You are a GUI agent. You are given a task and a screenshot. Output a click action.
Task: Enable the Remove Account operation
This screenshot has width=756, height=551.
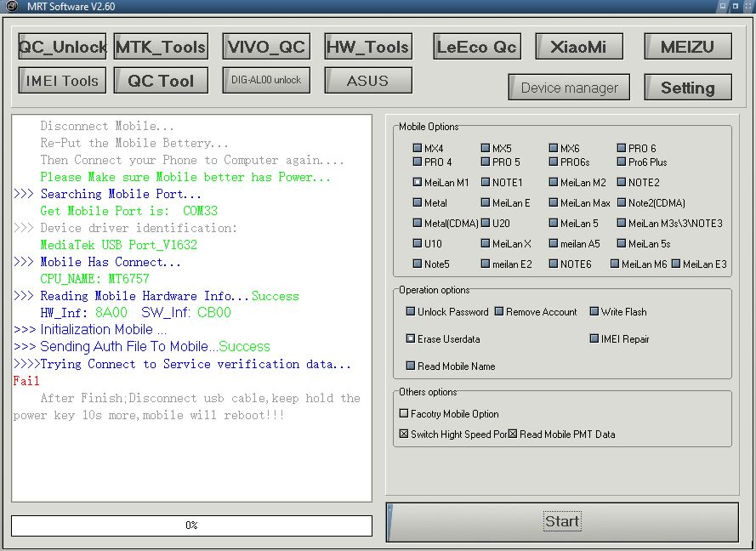(499, 311)
